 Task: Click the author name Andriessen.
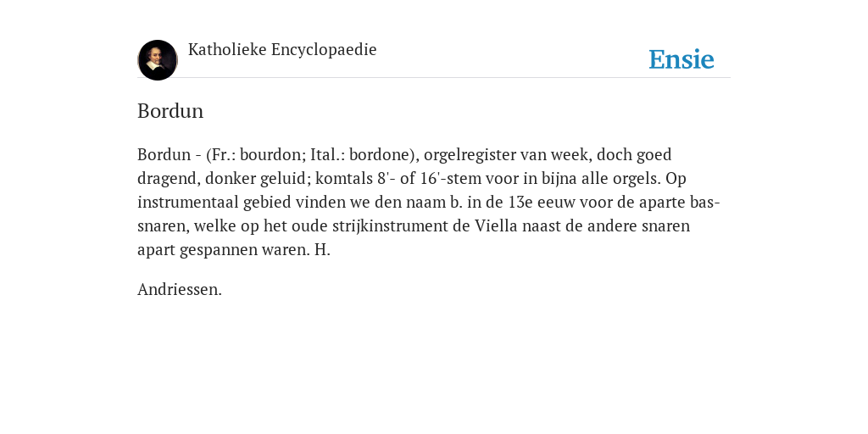[180, 290]
